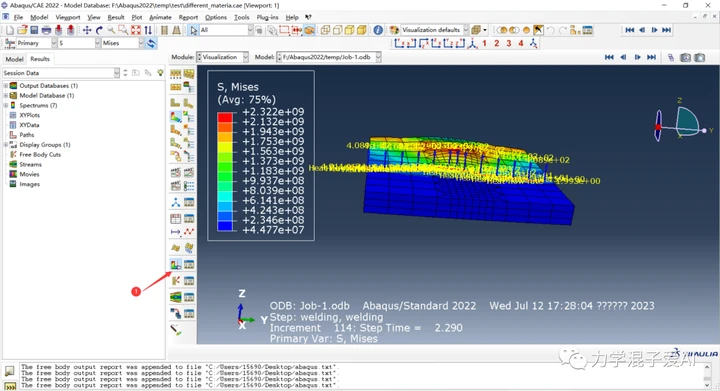Apply custom view number 3
The height and width of the screenshot is (391, 720).
tap(509, 43)
